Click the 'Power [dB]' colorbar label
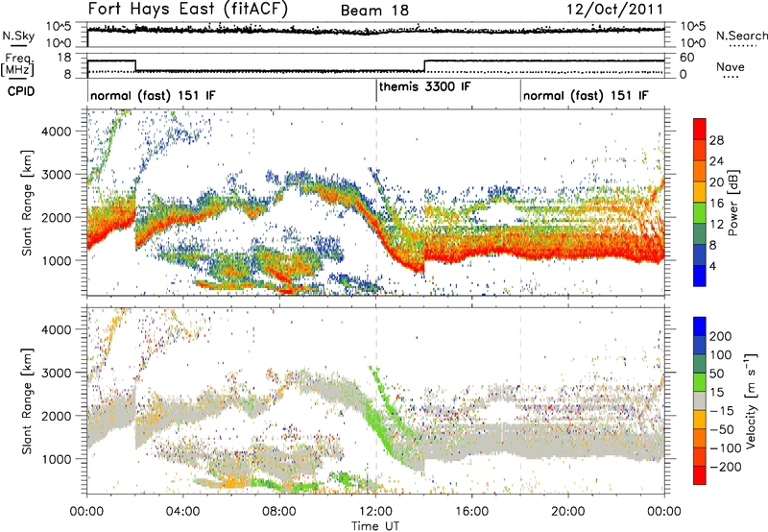768x532 pixels. tap(733, 203)
